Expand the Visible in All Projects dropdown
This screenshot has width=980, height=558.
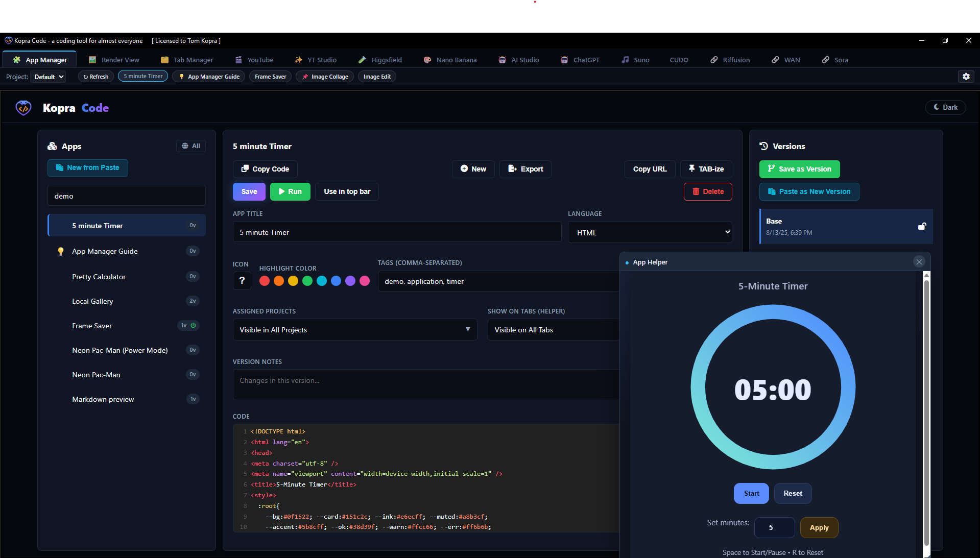[x=354, y=329]
